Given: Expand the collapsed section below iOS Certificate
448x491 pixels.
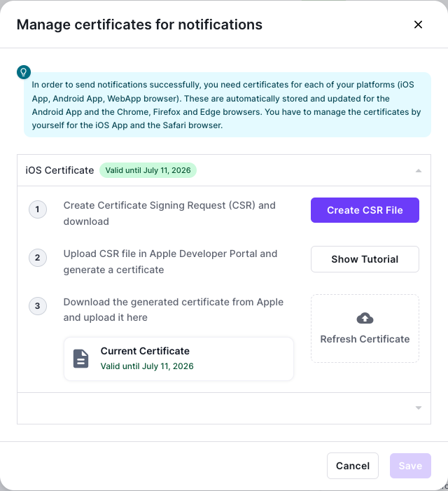Looking at the screenshot, I should point(418,408).
